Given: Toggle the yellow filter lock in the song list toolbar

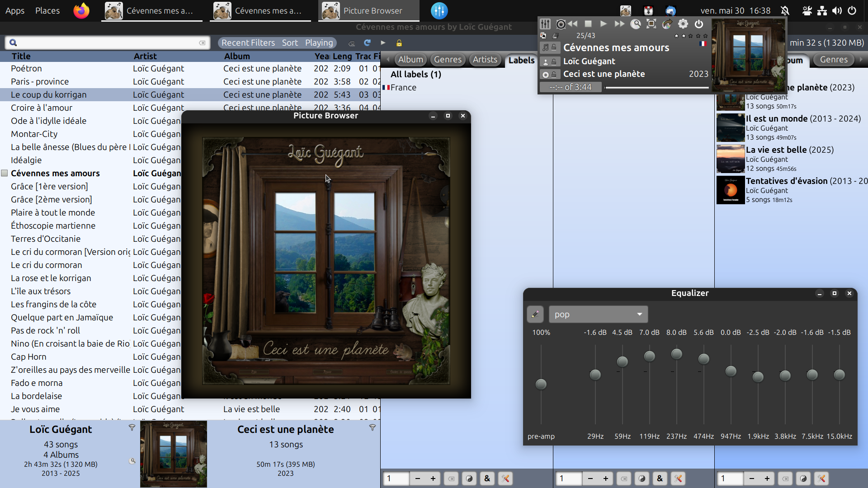Looking at the screenshot, I should pos(399,43).
